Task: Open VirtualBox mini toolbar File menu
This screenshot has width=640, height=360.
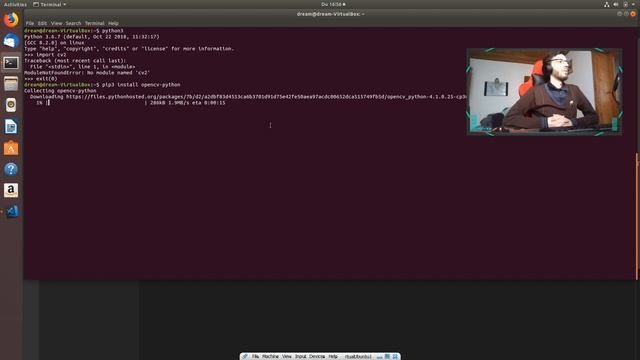Action: click(256, 356)
